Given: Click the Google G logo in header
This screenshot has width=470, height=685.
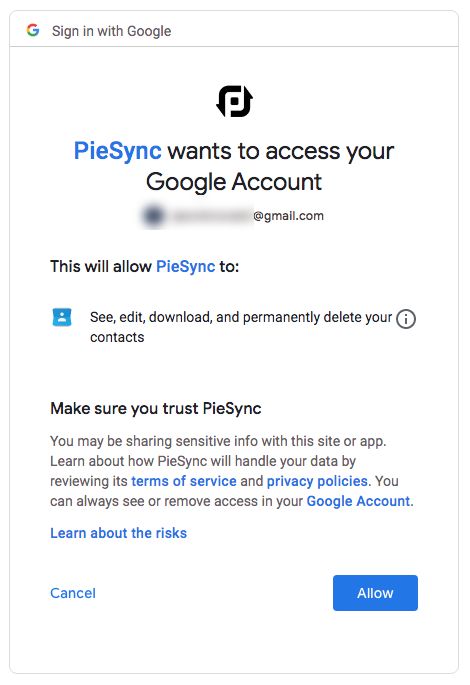Looking at the screenshot, I should (33, 30).
